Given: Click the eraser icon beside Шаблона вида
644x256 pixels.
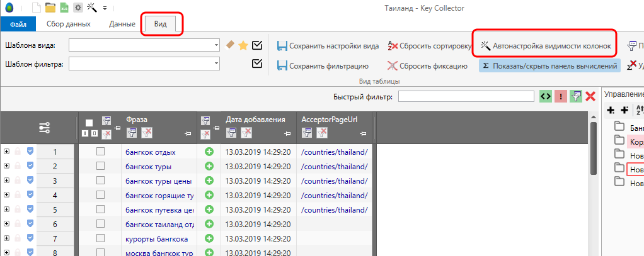Looking at the screenshot, I should (231, 45).
